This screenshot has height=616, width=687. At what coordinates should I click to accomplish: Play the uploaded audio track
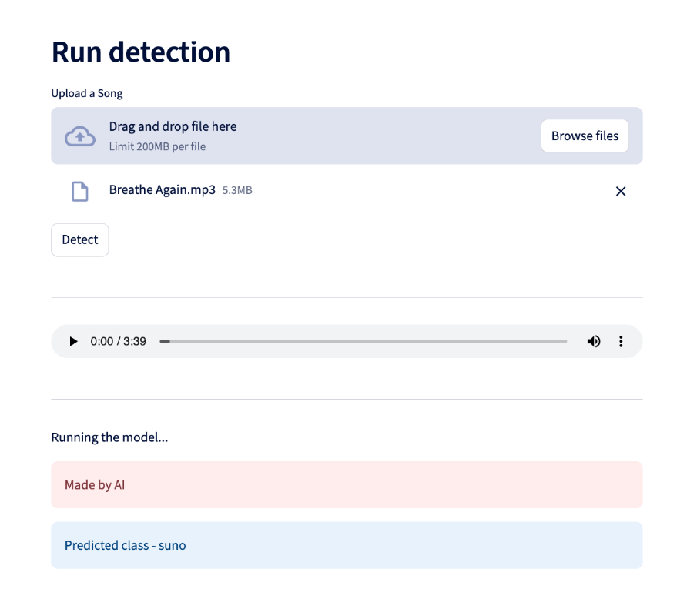[x=73, y=341]
